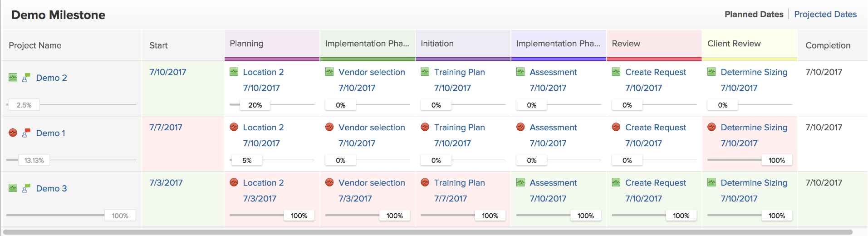The height and width of the screenshot is (236, 868).
Task: Click green status icon of Demo 3 Assessment
Action: (x=520, y=182)
